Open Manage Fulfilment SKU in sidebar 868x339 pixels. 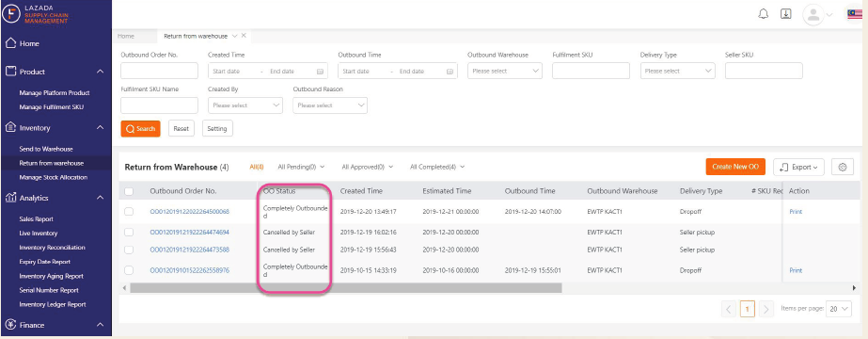pos(52,107)
